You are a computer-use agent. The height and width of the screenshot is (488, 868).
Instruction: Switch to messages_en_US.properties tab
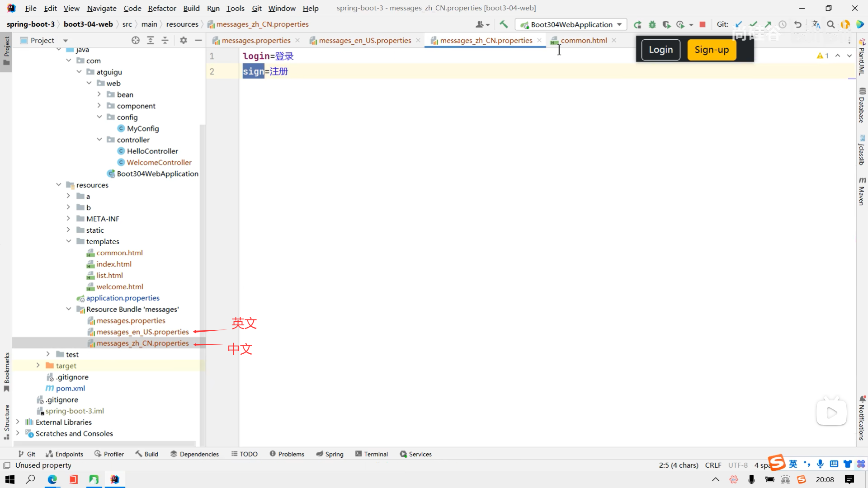coord(364,40)
